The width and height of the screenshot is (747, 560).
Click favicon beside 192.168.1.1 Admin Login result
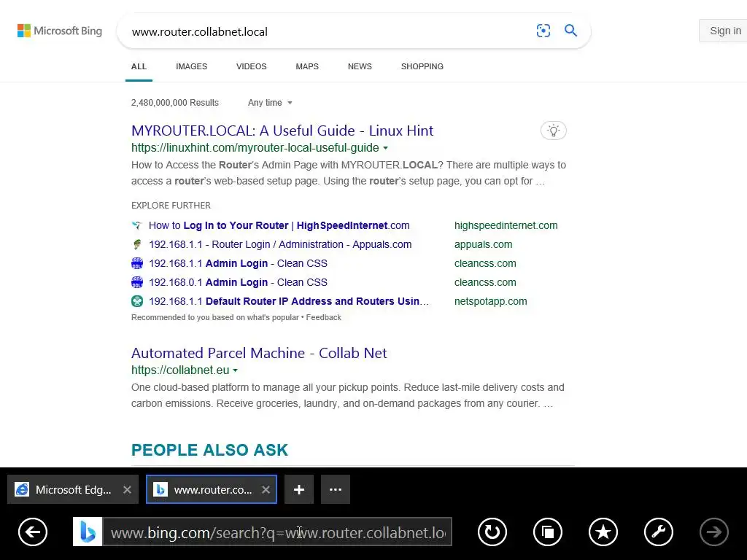click(x=137, y=263)
